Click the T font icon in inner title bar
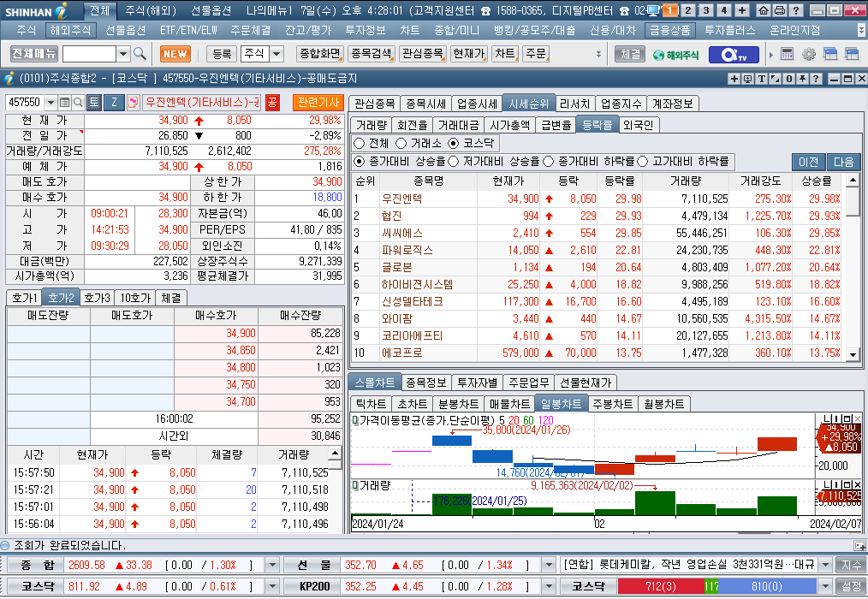 (762, 80)
